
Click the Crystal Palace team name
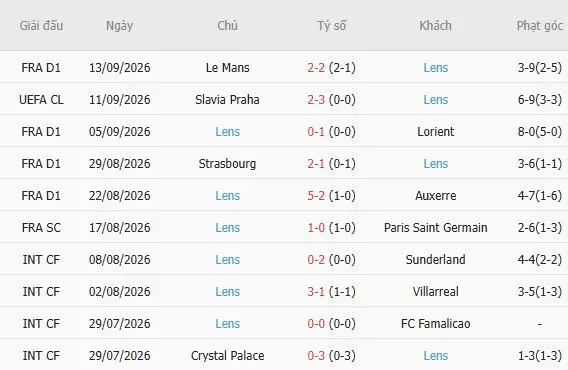tap(227, 356)
